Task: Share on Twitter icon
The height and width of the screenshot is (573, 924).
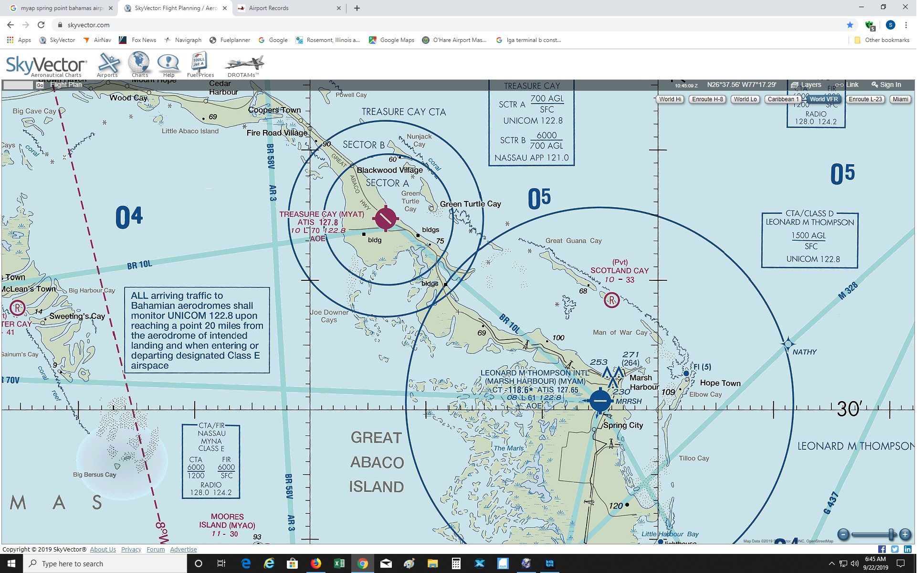Action: coord(894,549)
